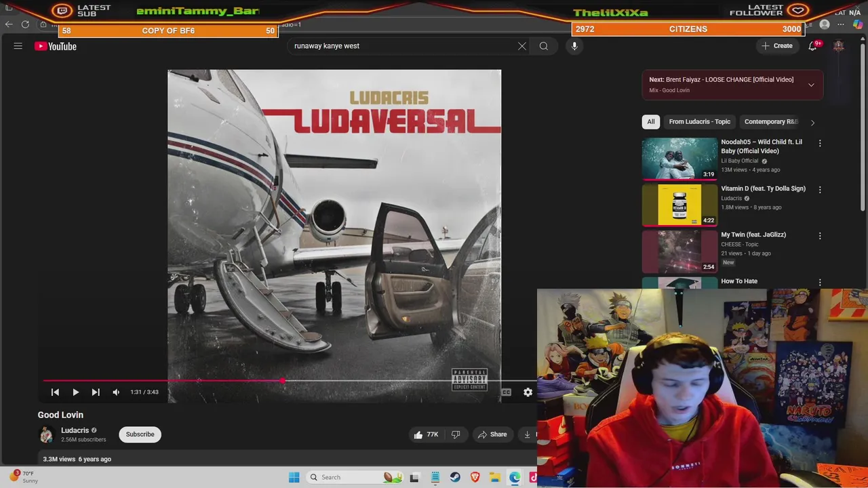The height and width of the screenshot is (488, 868).
Task: Like the video (77K)
Action: point(427,434)
